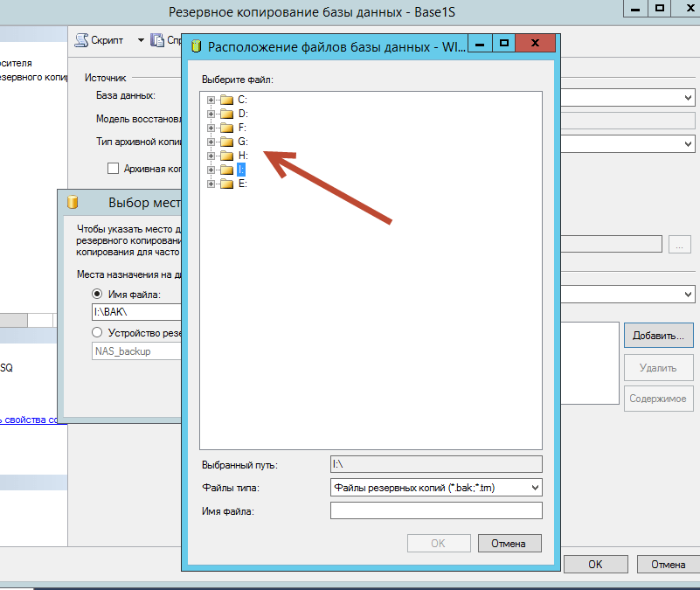700x590 pixels.
Task: Click the Скрипт script toolbar icon
Action: [x=82, y=40]
